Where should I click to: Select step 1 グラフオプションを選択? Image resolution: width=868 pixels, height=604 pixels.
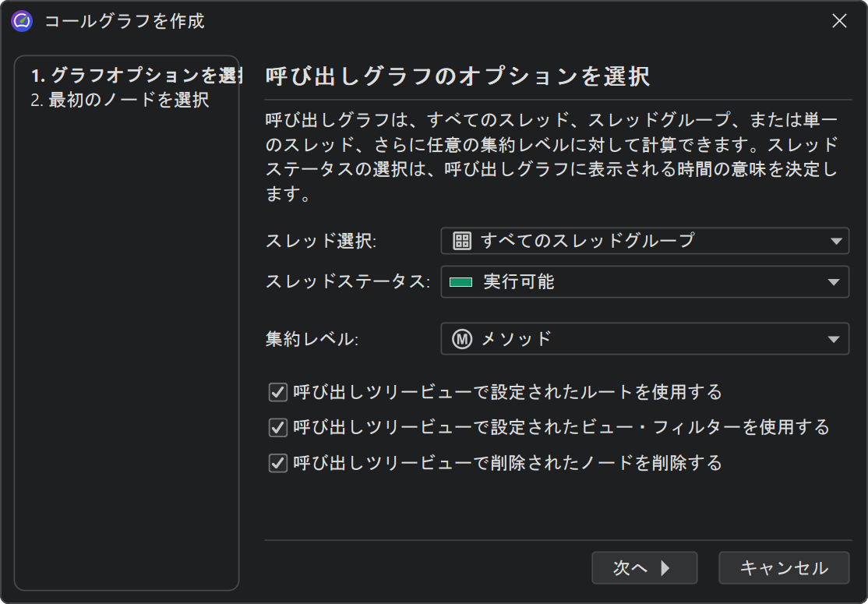136,75
